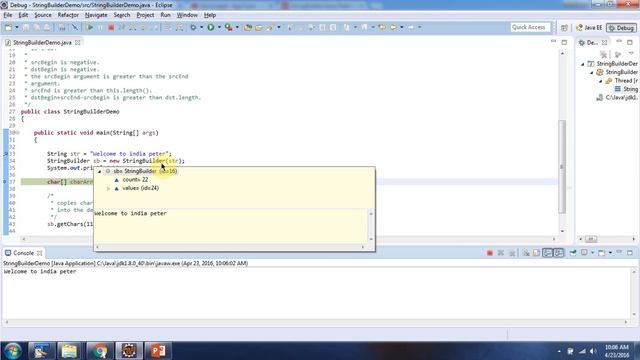Open the Run menu

[165, 15]
